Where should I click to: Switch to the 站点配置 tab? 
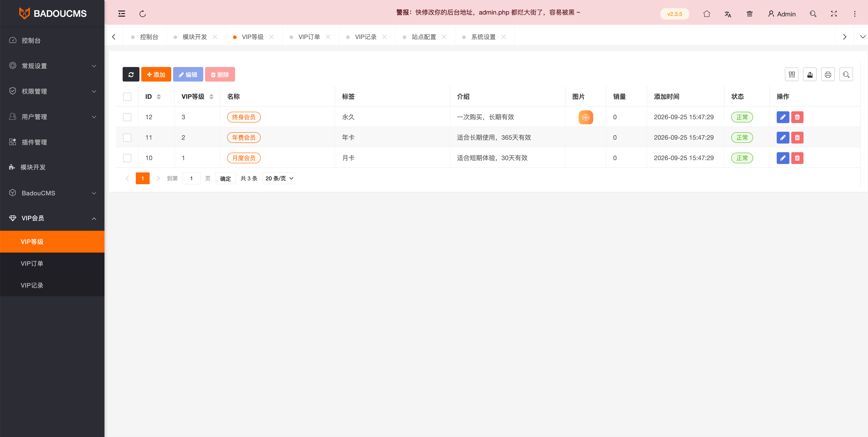424,37
